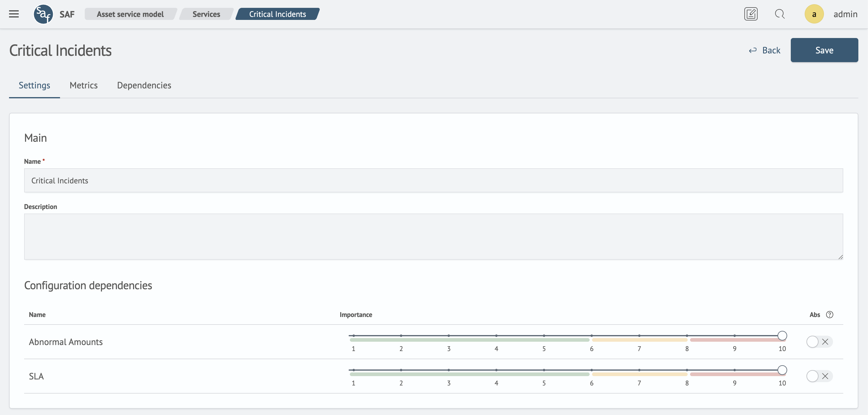Switch to the Metrics tab
Viewport: 868px width, 415px height.
tap(84, 85)
